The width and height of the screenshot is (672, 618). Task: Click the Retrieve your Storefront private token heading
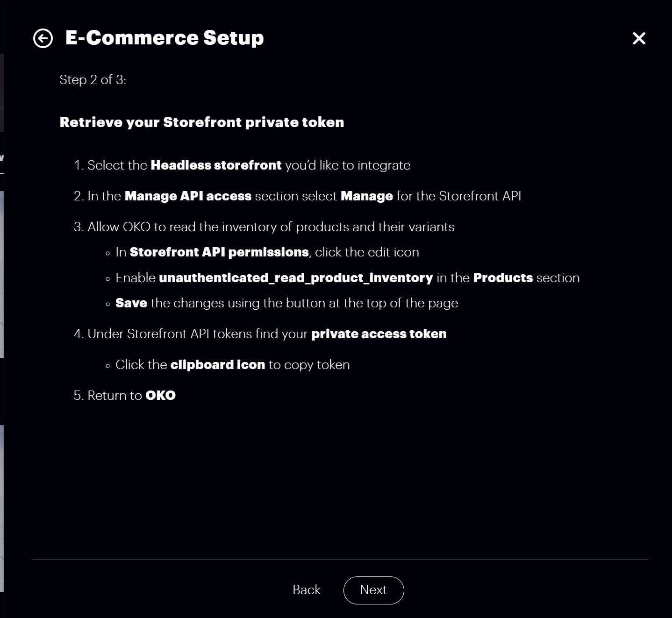pyautogui.click(x=202, y=122)
